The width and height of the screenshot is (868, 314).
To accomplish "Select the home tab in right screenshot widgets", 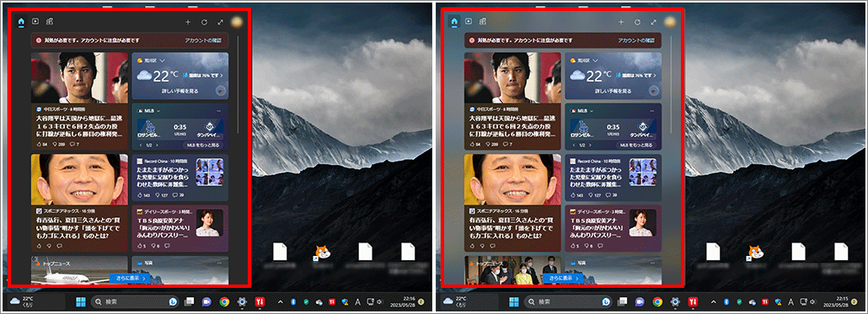I will (454, 22).
